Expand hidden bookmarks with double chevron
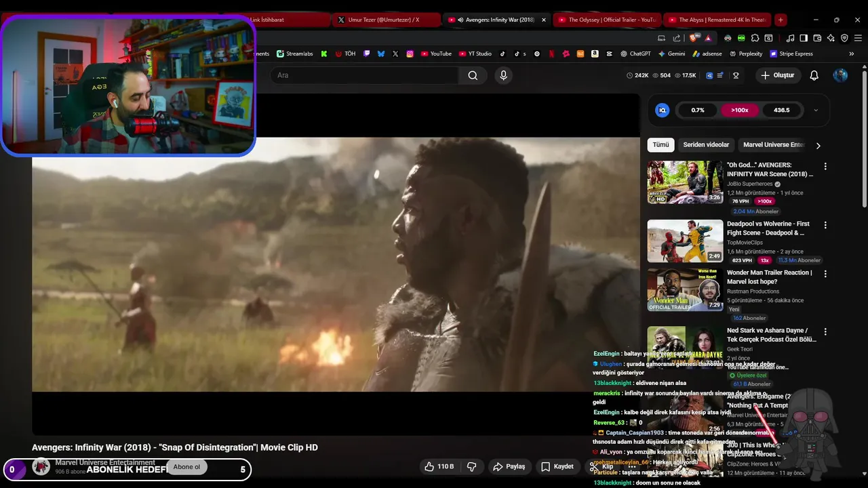 pos(851,54)
